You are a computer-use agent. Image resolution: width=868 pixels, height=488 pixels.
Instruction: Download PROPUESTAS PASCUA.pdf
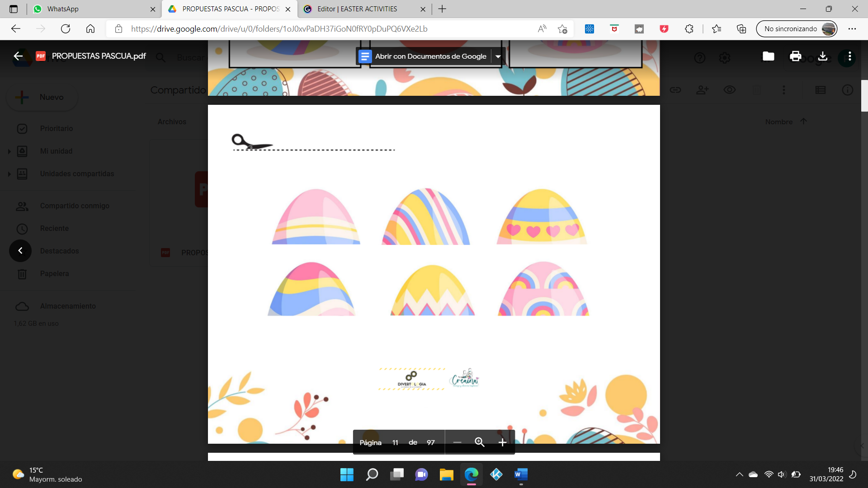pyautogui.click(x=823, y=57)
